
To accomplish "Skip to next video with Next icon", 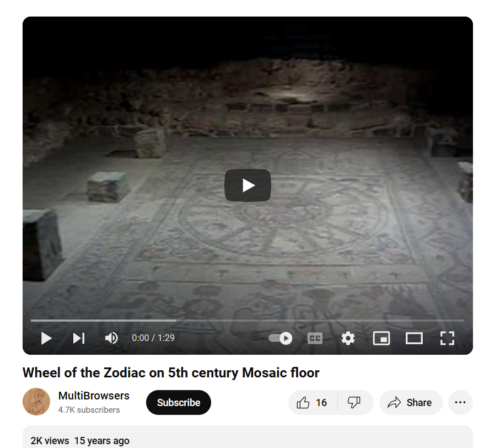I will (79, 338).
